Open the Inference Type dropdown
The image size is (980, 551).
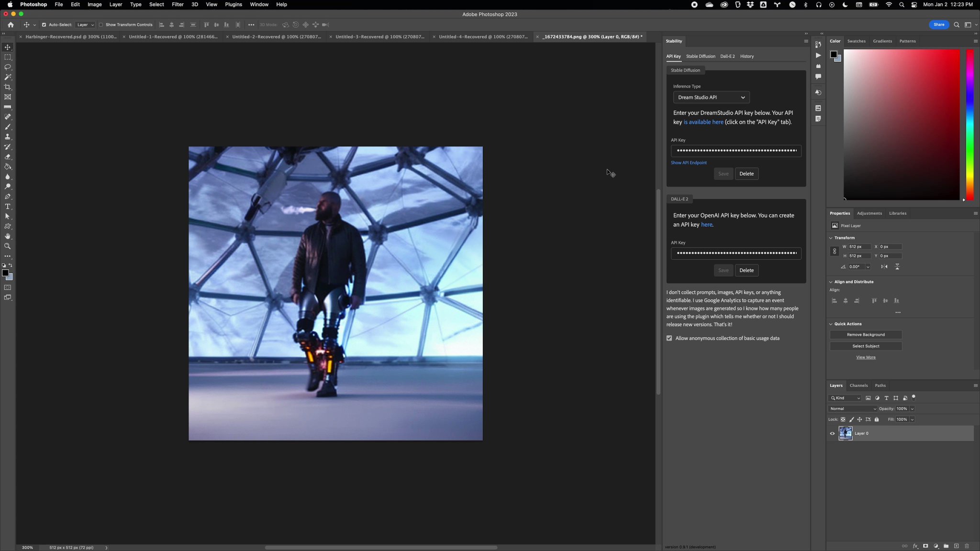coord(711,97)
